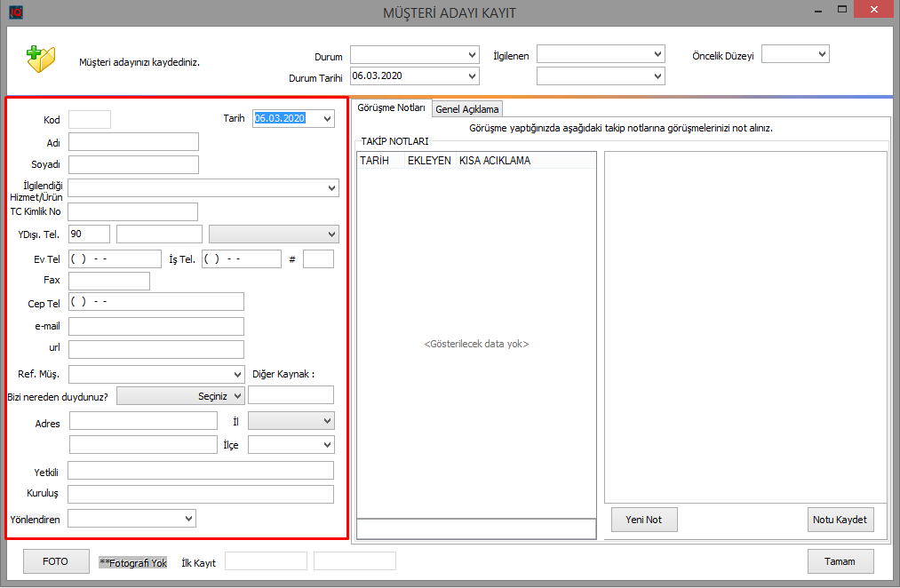
Task: Click the KISA ACIKLAMA column header
Action: coord(495,161)
